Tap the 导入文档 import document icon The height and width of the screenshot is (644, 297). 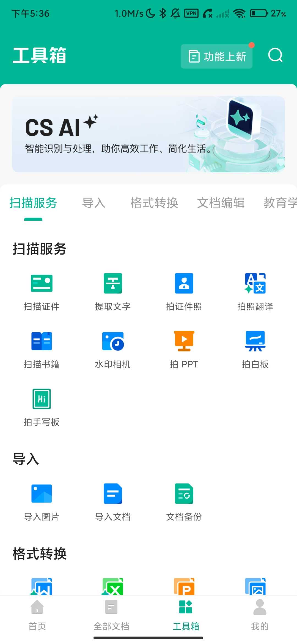(113, 493)
